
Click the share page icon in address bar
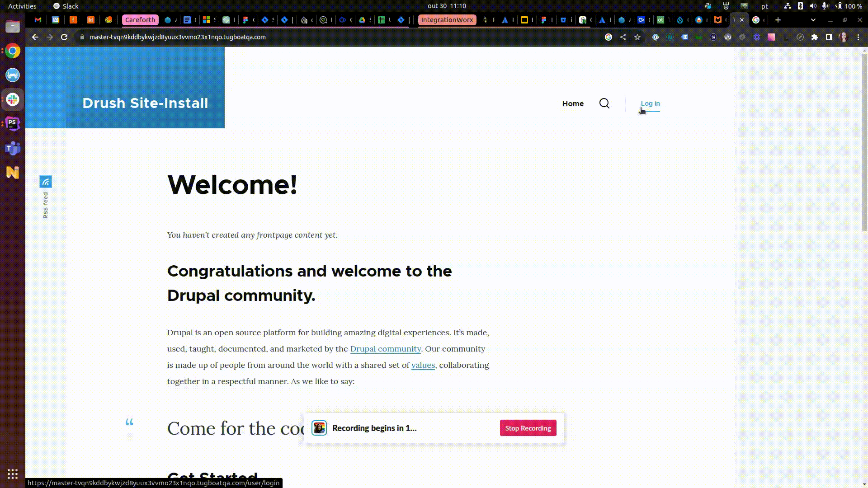[623, 37]
